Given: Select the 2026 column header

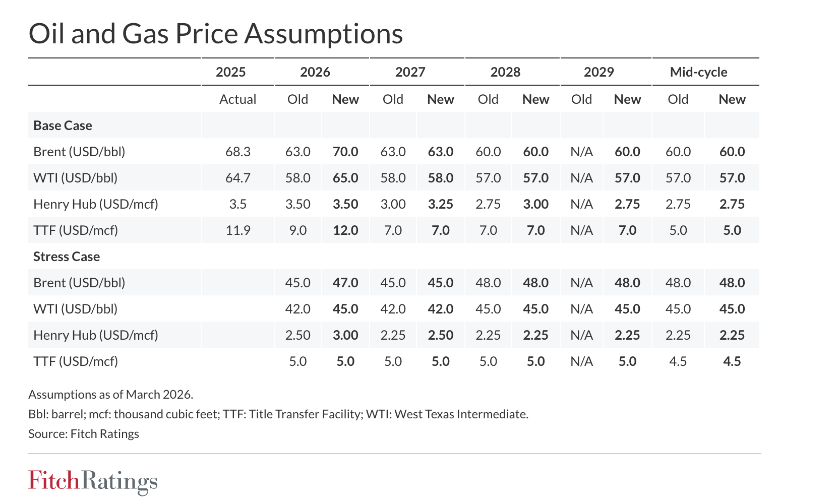Looking at the screenshot, I should pos(315,72).
